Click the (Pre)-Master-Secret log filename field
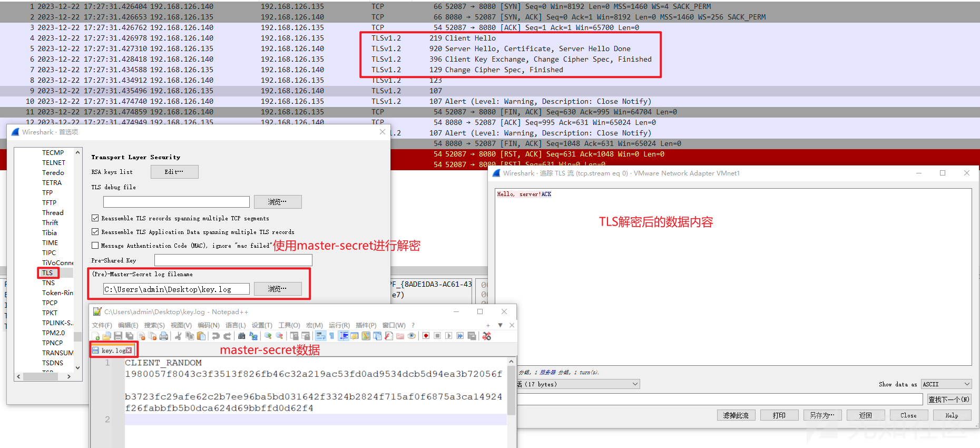 [177, 289]
